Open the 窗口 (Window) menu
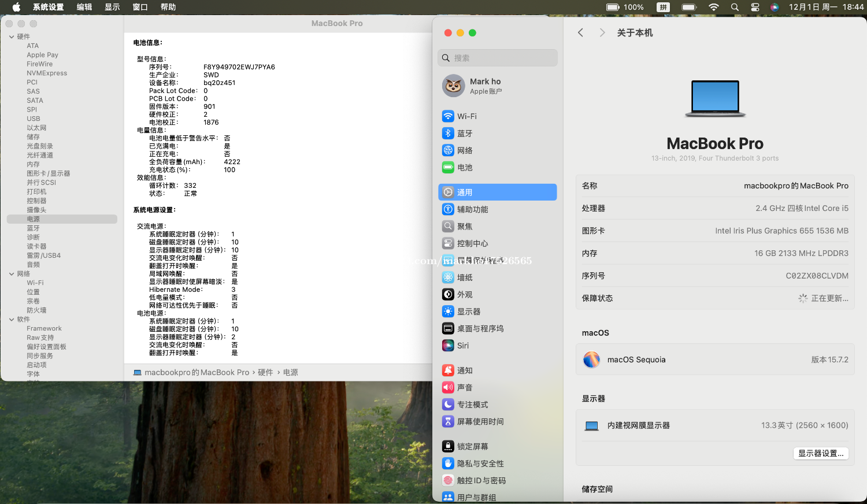 (x=140, y=8)
